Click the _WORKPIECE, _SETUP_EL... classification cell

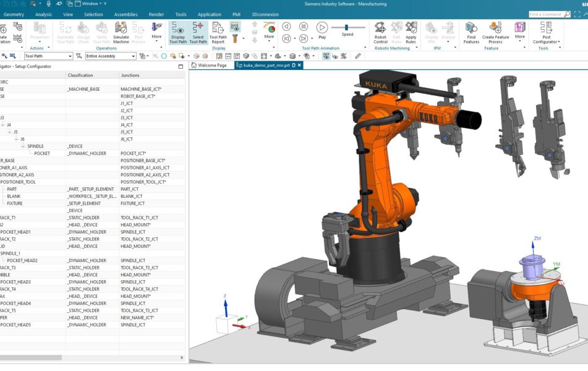[92, 196]
